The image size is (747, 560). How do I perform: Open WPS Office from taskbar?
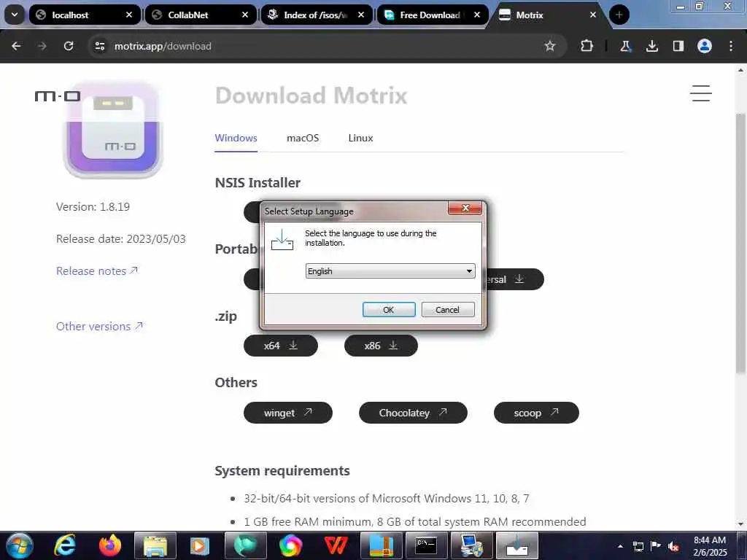pyautogui.click(x=336, y=545)
